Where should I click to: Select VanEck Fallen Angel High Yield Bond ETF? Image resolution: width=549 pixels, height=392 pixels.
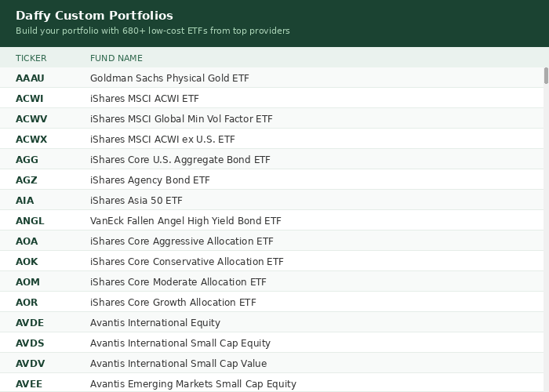[185, 221]
